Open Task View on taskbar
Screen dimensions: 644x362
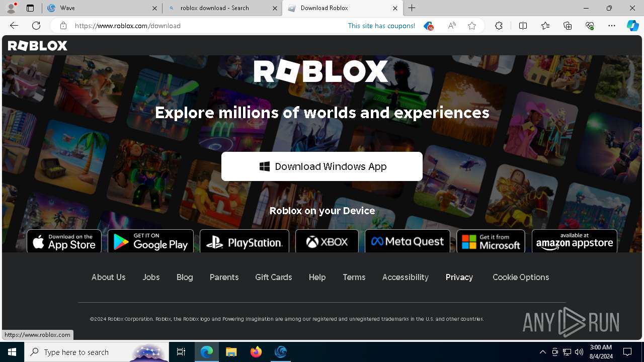(x=181, y=352)
